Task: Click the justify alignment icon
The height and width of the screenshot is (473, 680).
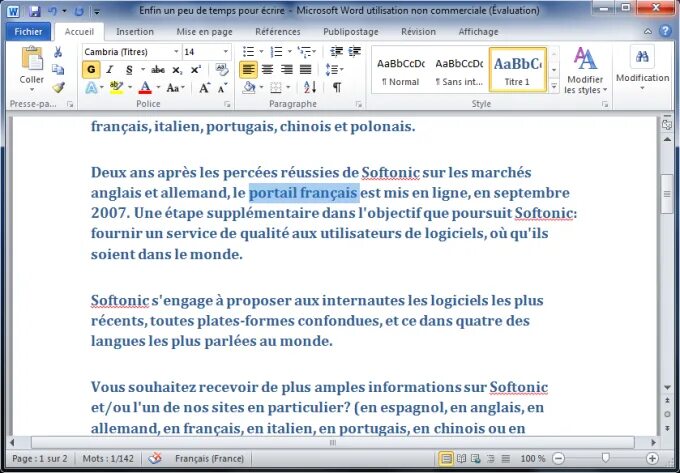Action: click(x=306, y=70)
